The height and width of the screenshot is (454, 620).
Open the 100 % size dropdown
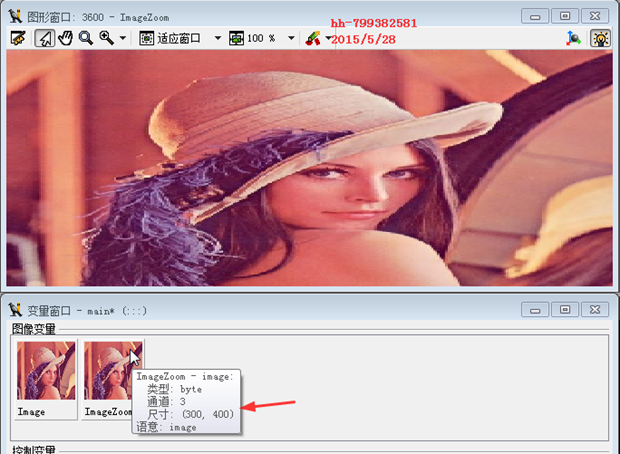pos(291,38)
